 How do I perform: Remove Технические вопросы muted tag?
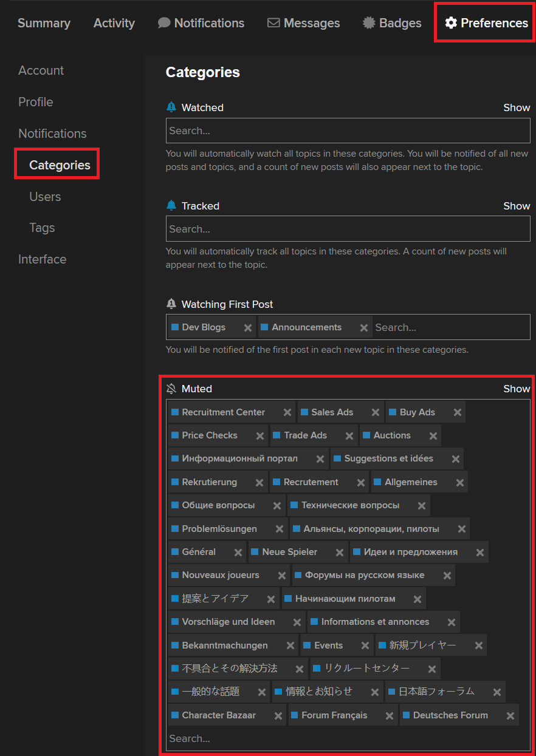click(x=422, y=506)
